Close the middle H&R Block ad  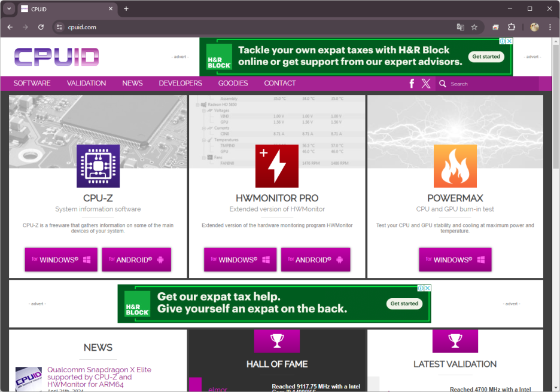tap(428, 288)
